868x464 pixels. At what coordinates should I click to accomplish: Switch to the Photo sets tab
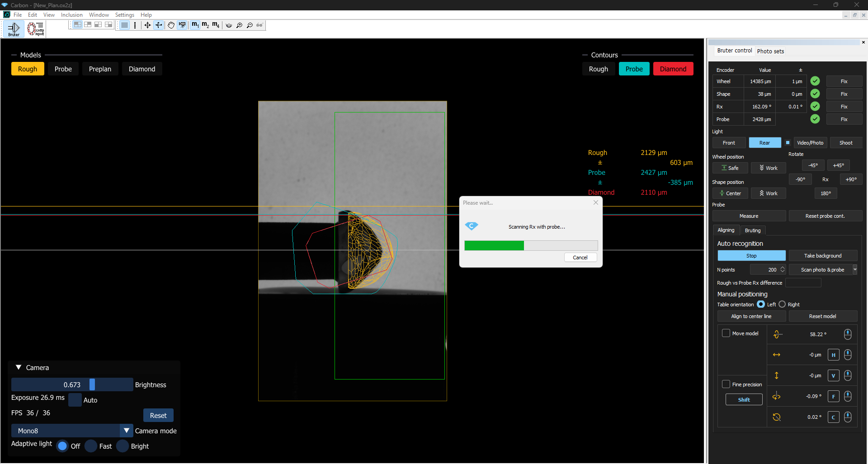(770, 51)
